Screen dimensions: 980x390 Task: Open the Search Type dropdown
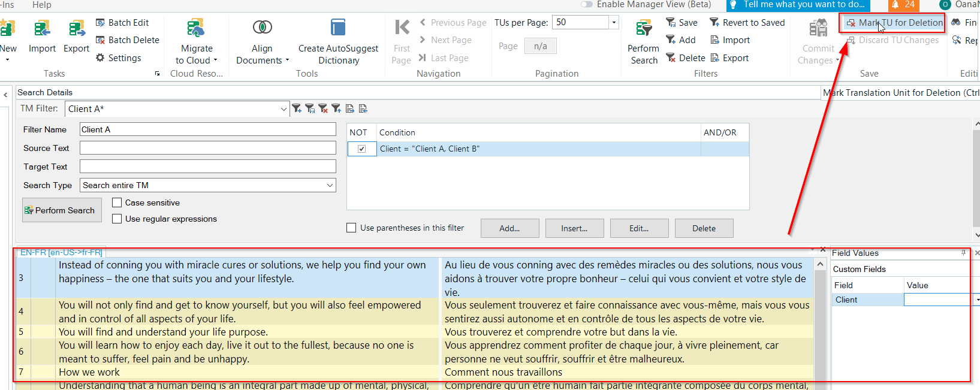coord(330,185)
